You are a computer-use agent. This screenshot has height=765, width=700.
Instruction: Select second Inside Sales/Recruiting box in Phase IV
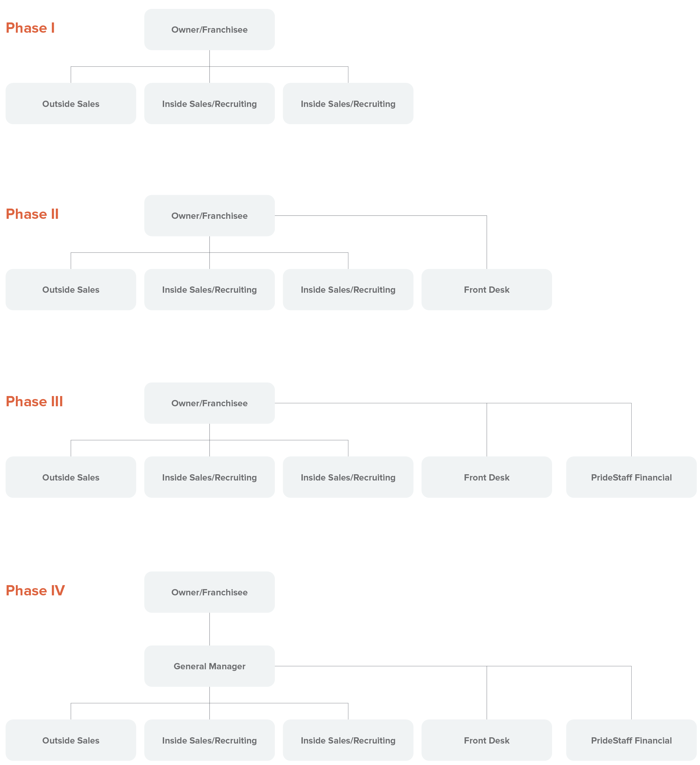coord(348,740)
